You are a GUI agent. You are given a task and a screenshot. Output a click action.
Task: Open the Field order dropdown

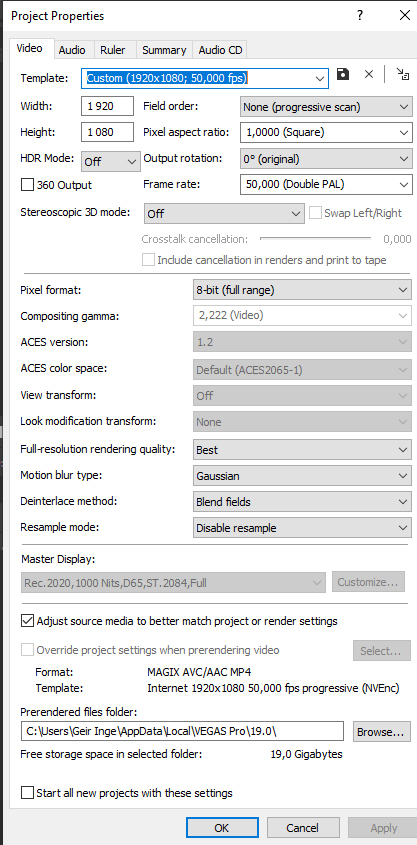(326, 107)
